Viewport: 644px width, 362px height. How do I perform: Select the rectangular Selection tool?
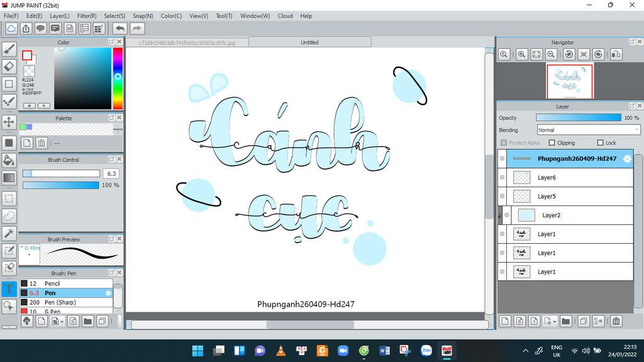point(9,199)
